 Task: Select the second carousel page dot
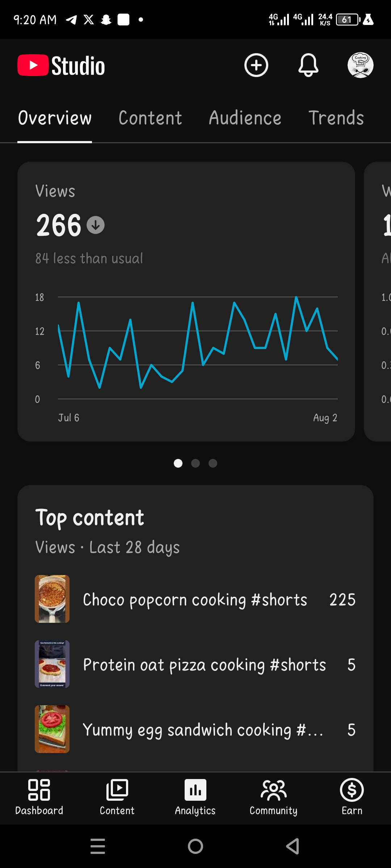[195, 463]
